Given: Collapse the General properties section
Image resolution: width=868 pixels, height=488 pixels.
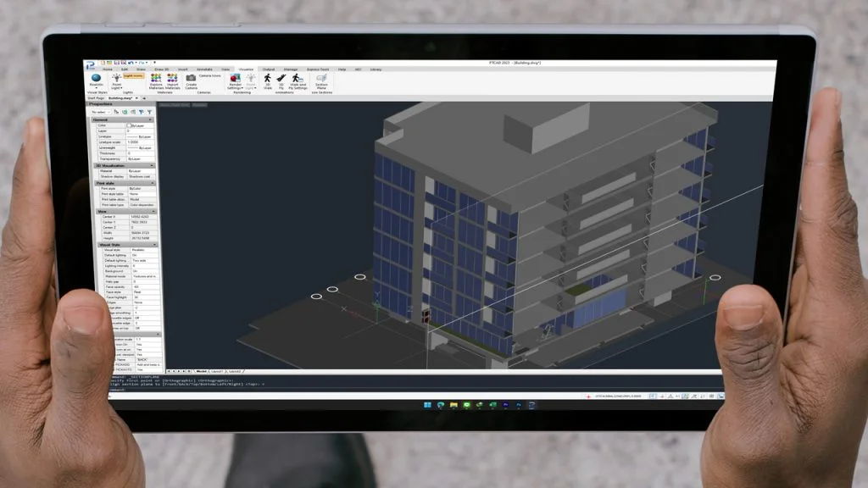Looking at the screenshot, I should [150, 119].
